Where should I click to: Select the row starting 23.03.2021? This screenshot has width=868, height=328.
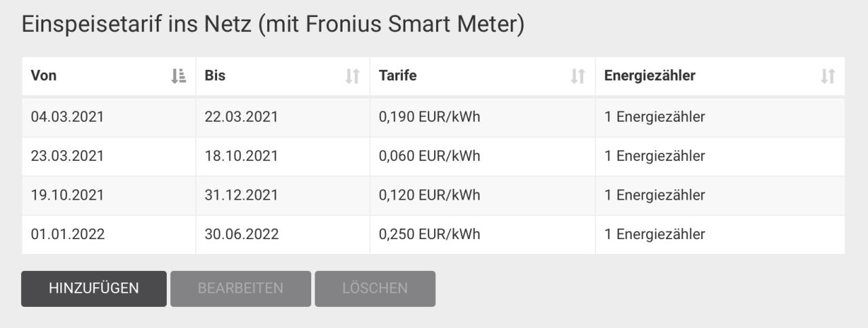[x=433, y=157]
